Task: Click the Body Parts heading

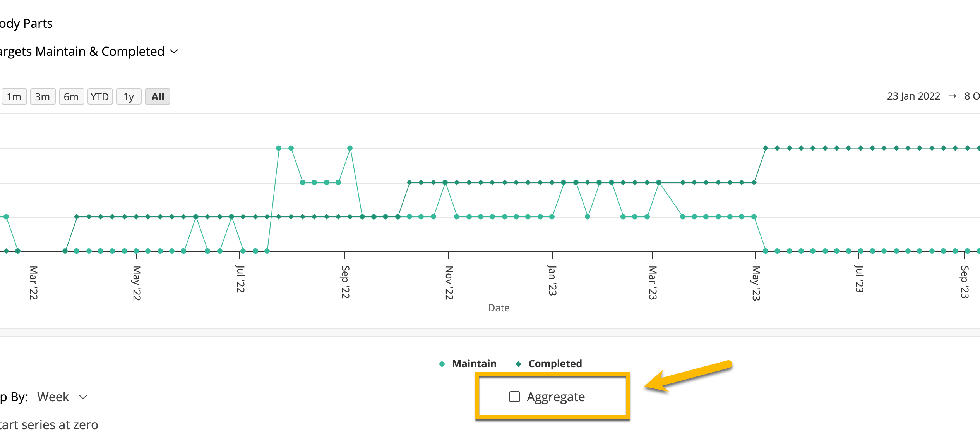Action: pos(25,23)
